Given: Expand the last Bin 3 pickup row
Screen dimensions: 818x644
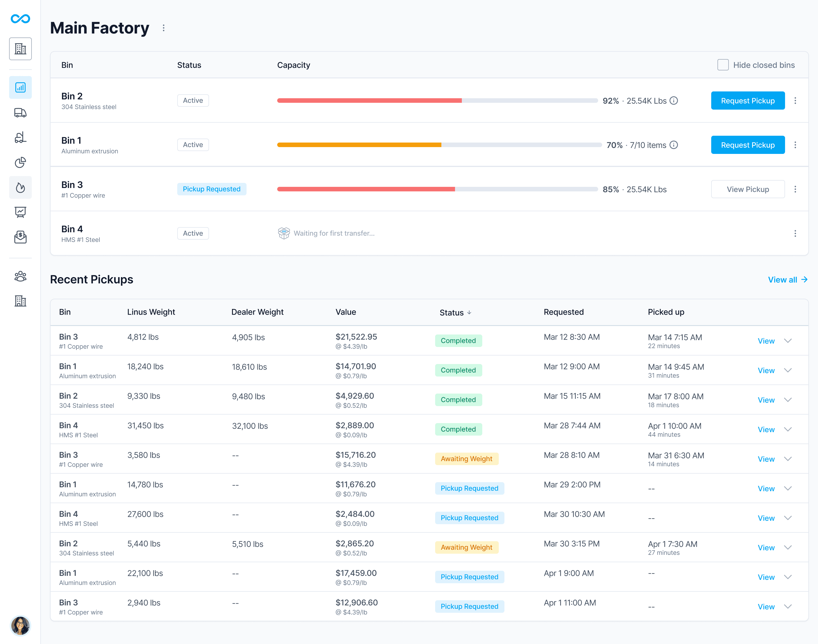Looking at the screenshot, I should pyautogui.click(x=787, y=607).
